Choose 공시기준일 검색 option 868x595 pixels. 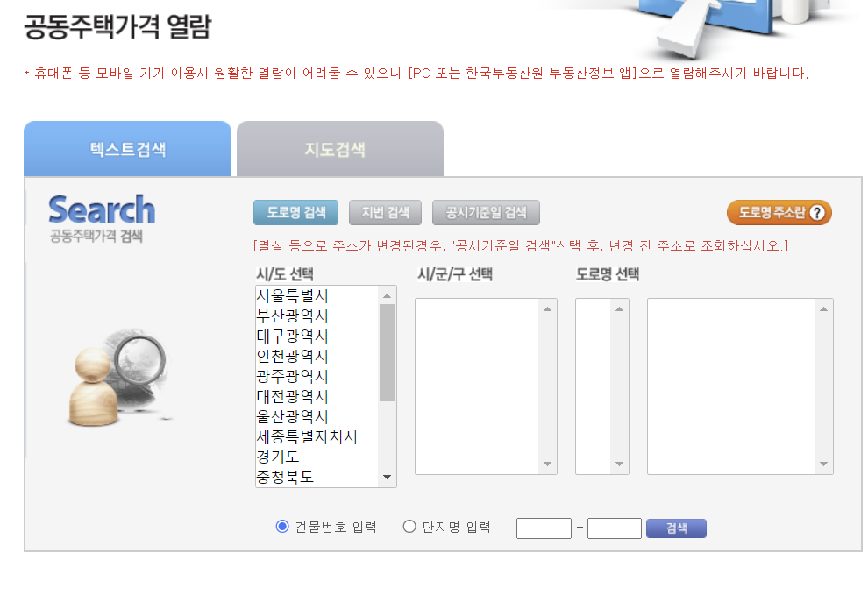(x=486, y=213)
